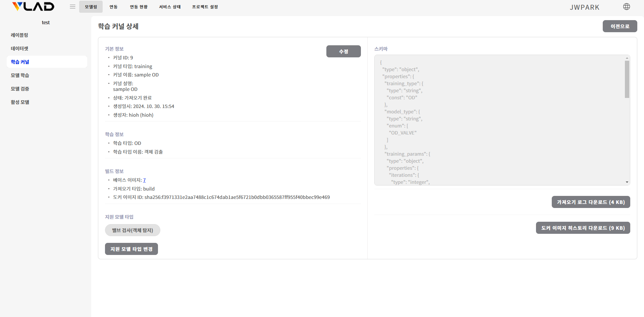Click the 이전으로 back button
The width and height of the screenshot is (644, 317).
pos(620,26)
